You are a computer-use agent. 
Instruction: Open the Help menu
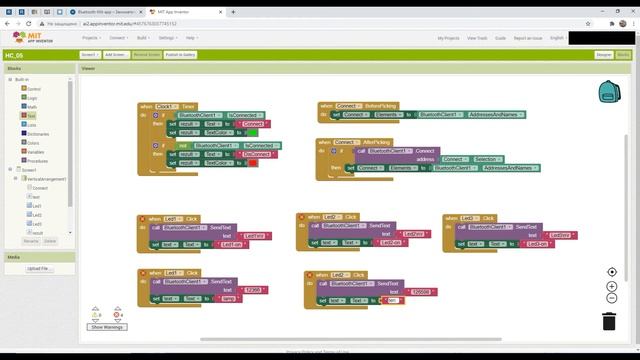tap(192, 38)
